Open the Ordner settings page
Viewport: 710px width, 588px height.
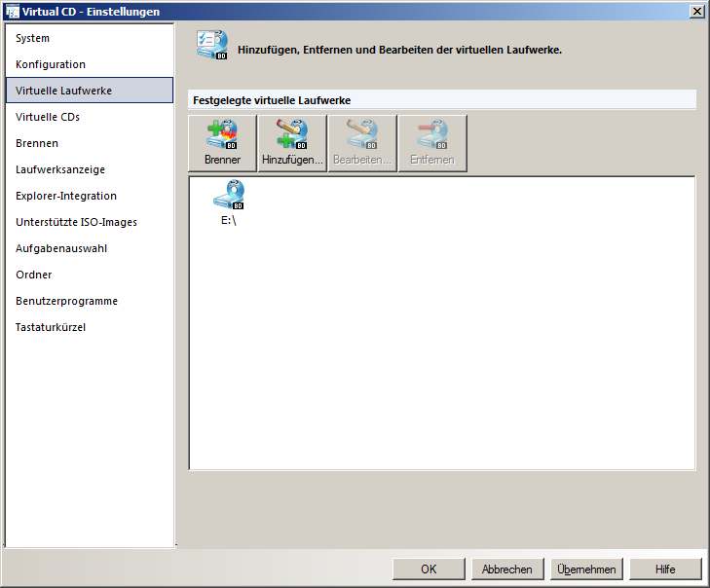click(90, 275)
